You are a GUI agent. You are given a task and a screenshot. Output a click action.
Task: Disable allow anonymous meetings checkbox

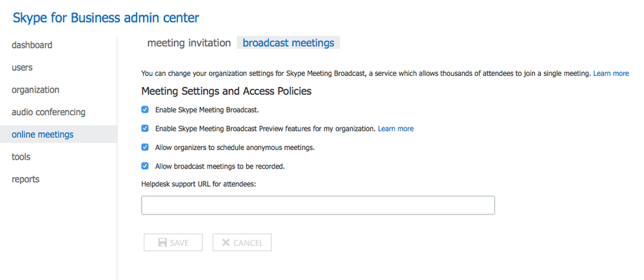(x=145, y=147)
